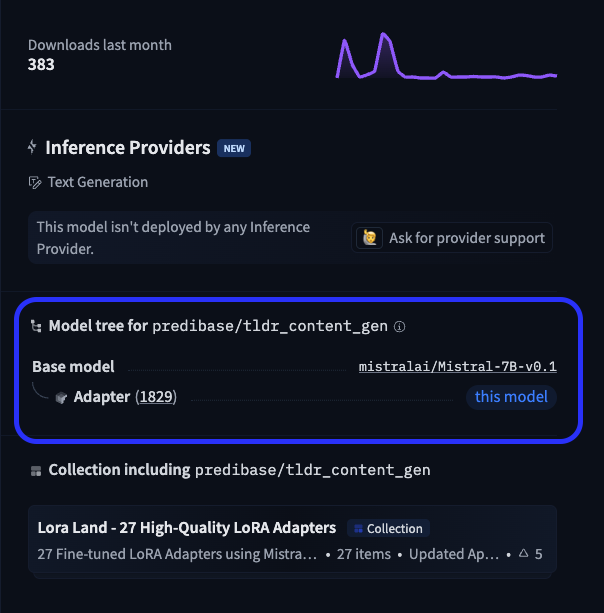Click the 'this model' badge
Image resolution: width=604 pixels, height=613 pixels.
click(511, 397)
